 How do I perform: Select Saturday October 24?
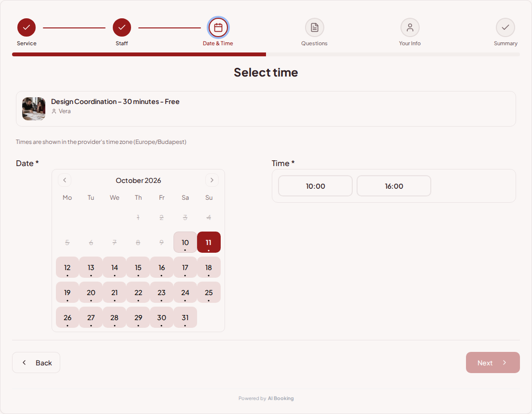(x=185, y=292)
